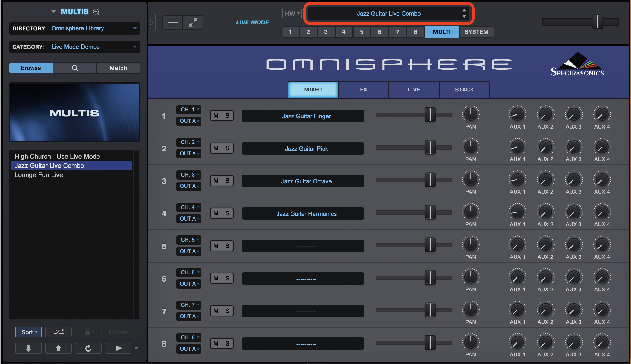Select the MIXER tab
Viewport: 631px width, 364px height.
pos(313,90)
